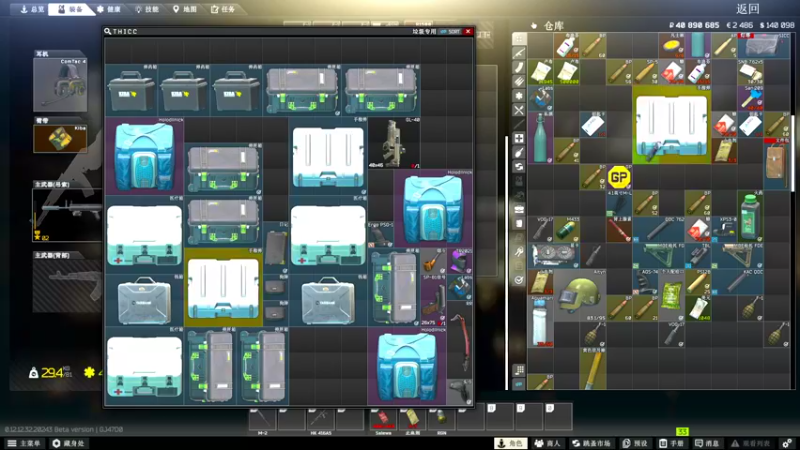This screenshot has width=800, height=450.
Task: Open the 任务 tasks tab
Action: [x=223, y=9]
